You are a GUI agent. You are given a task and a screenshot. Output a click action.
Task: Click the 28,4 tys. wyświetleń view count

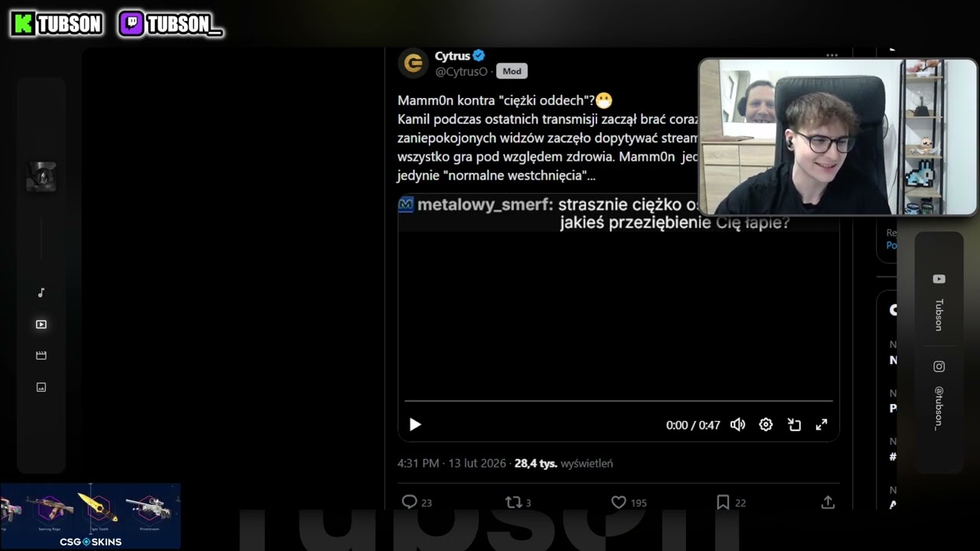563,463
